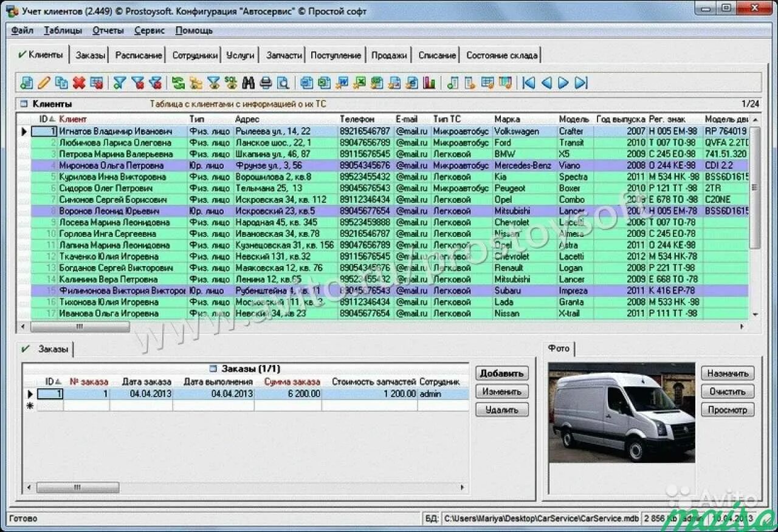This screenshot has height=532, width=778.
Task: Click the SQL query icon
Action: [x=230, y=83]
